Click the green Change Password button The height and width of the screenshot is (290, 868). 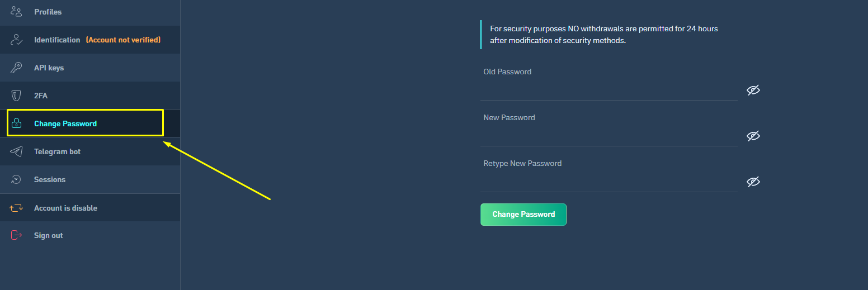[x=523, y=215]
